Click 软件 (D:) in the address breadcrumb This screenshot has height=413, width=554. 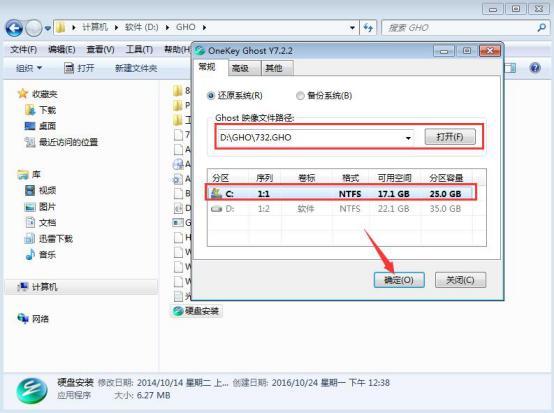141,27
